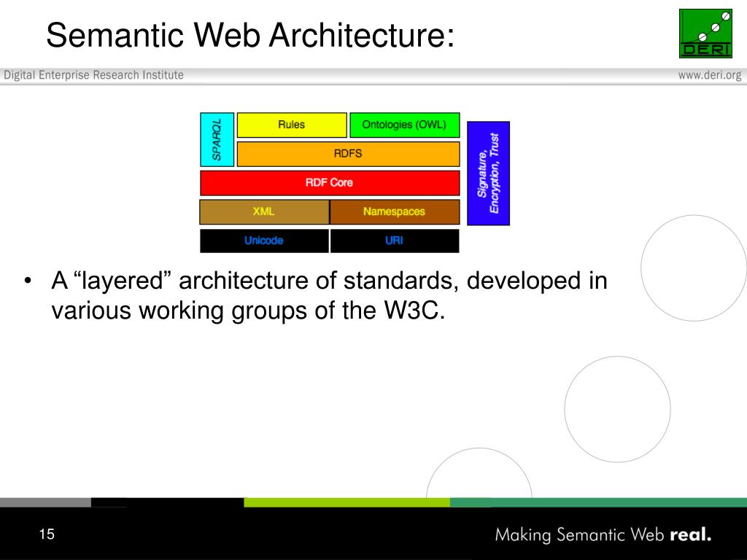Screen dimensions: 747x560
Task: Select the Semantic Web Architecture title
Action: (250, 35)
